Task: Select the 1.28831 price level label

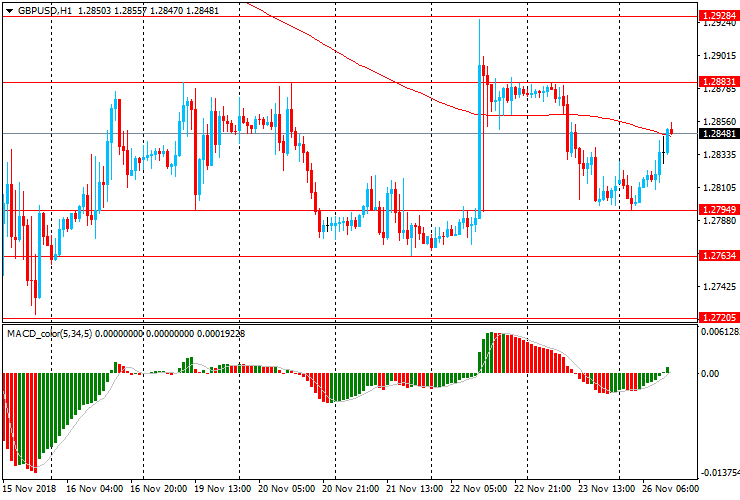Action: pyautogui.click(x=720, y=82)
